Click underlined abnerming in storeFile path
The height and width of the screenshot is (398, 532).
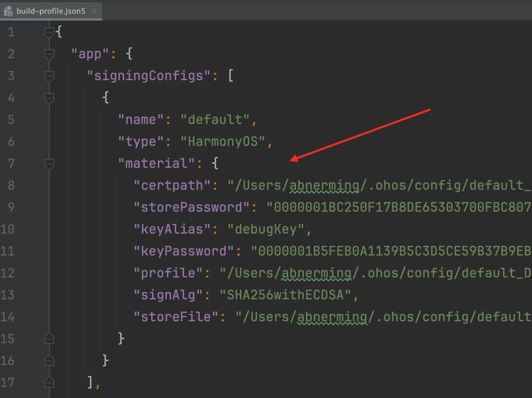click(332, 317)
